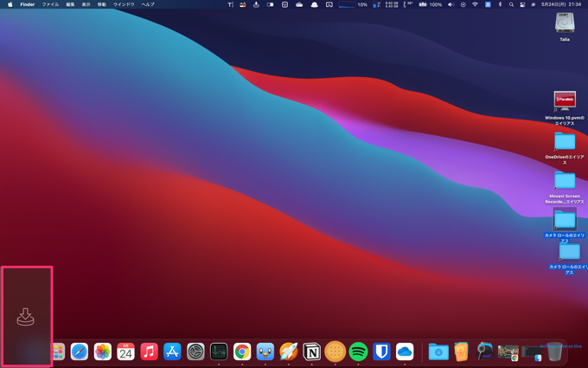The height and width of the screenshot is (368, 588).
Task: Open the Calendar app showing 24
Action: [125, 352]
